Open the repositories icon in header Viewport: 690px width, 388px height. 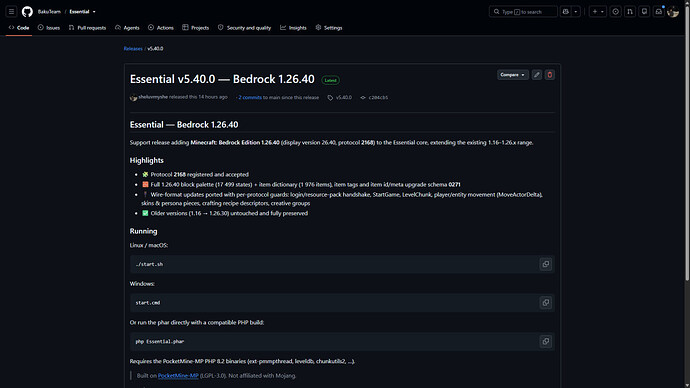(x=644, y=12)
